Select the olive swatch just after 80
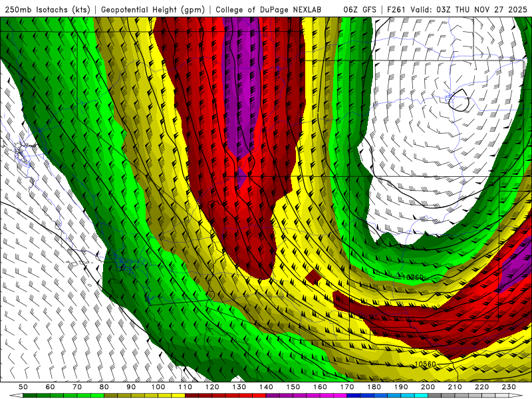 coord(110,396)
